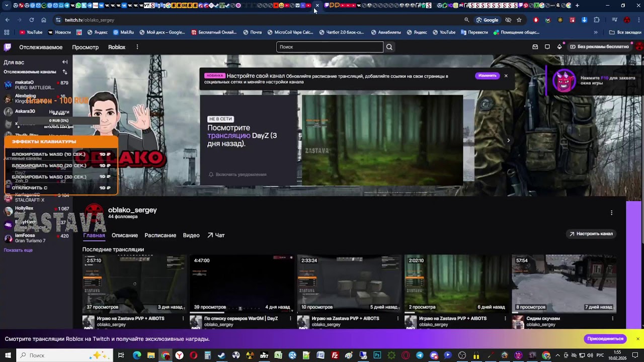The width and height of the screenshot is (644, 362).
Task: Select the 'Главная' channel tab
Action: coord(94,235)
